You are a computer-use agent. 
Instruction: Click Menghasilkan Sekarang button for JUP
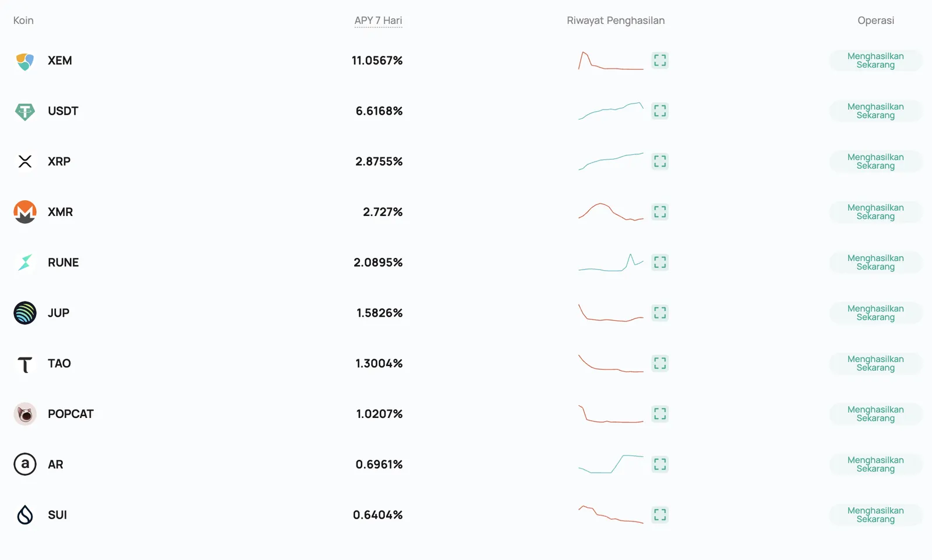tap(875, 313)
